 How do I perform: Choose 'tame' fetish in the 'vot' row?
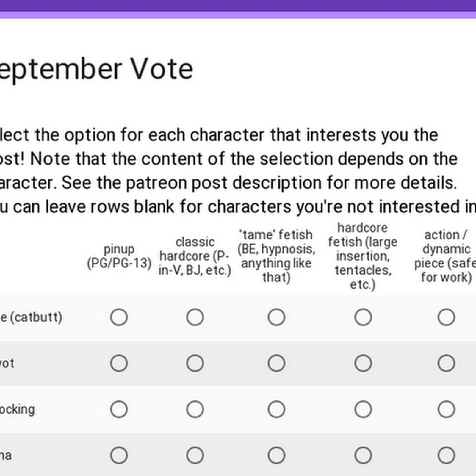point(276,363)
